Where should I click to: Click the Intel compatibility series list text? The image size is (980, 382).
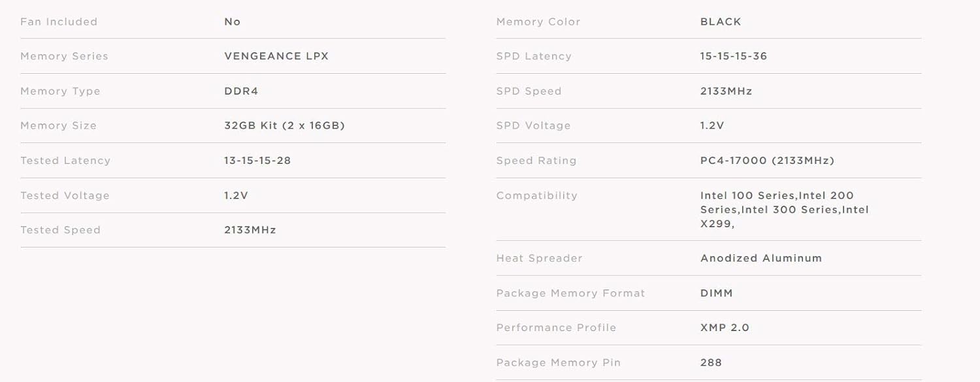pos(784,210)
